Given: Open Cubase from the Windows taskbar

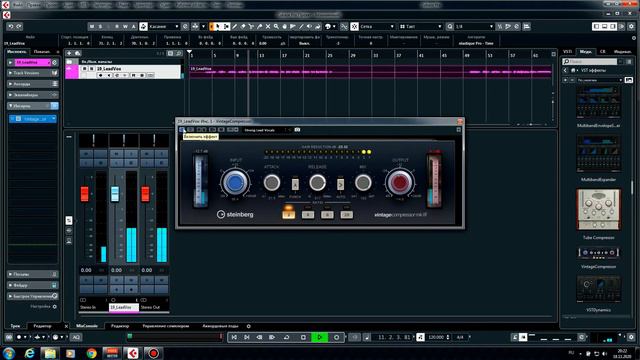Looking at the screenshot, I should pyautogui.click(x=132, y=353).
